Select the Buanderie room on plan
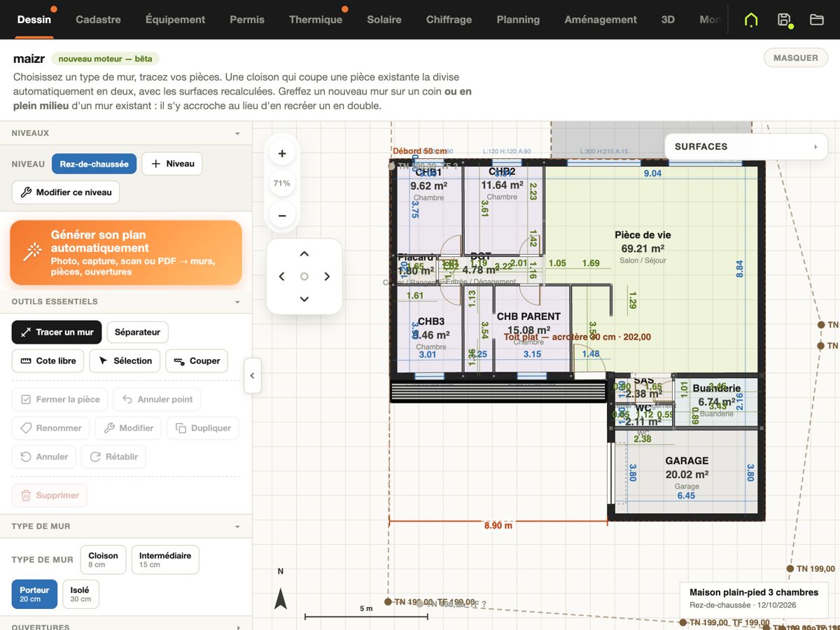 click(x=717, y=388)
